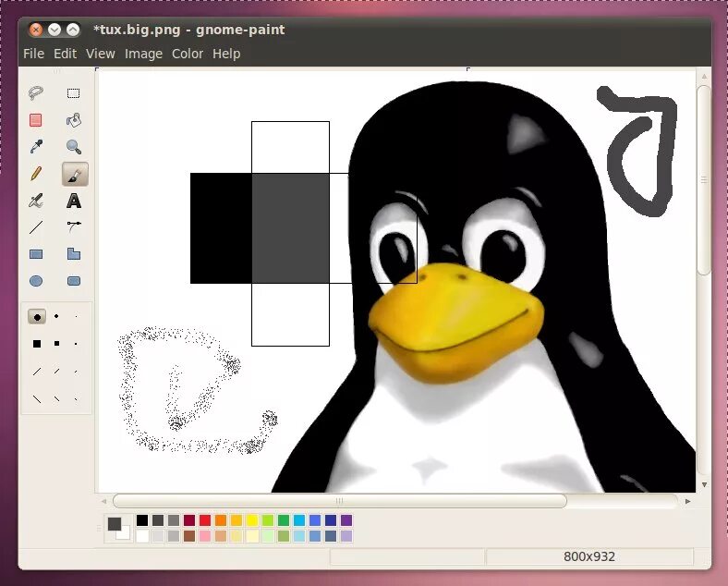Open the Help menu
Screen dimensions: 728x586
point(226,54)
